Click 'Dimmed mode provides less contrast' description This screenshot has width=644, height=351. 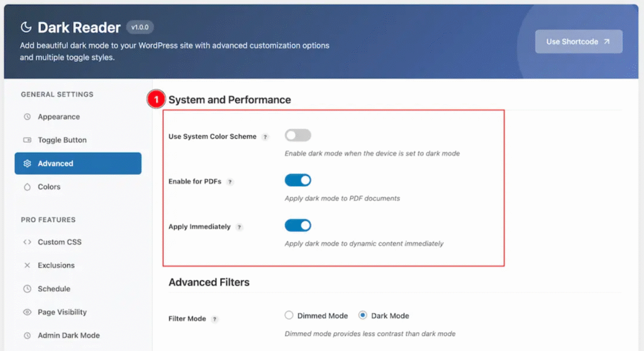[x=370, y=334]
